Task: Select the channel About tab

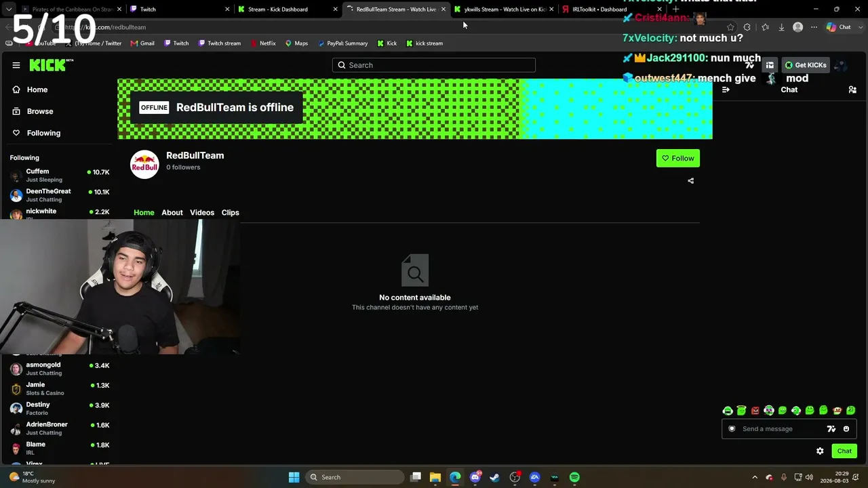Action: (172, 213)
